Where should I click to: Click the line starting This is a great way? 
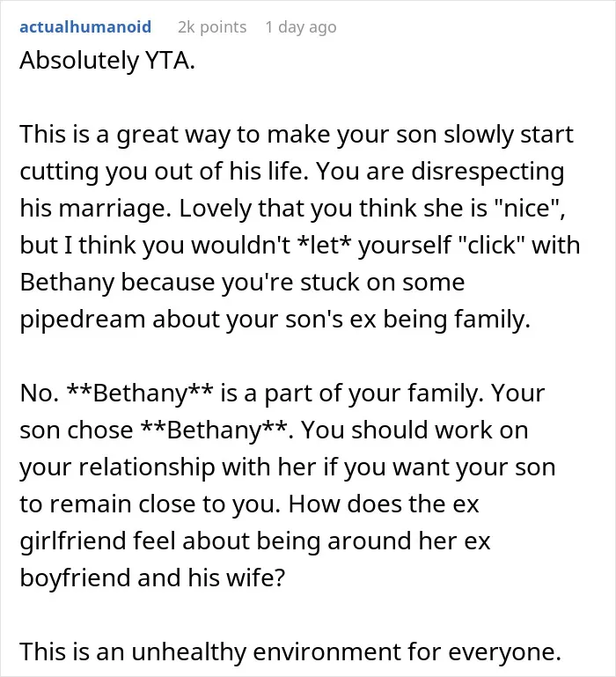(x=297, y=135)
